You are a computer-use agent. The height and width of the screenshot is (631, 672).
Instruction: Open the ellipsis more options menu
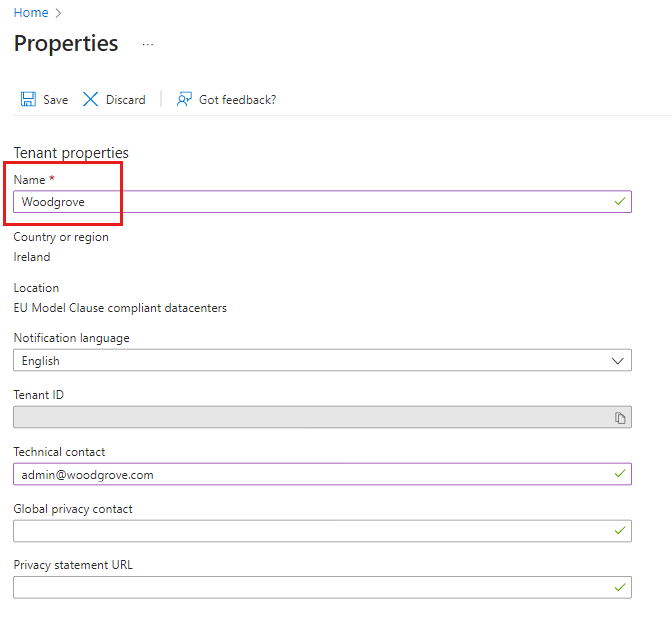click(148, 45)
